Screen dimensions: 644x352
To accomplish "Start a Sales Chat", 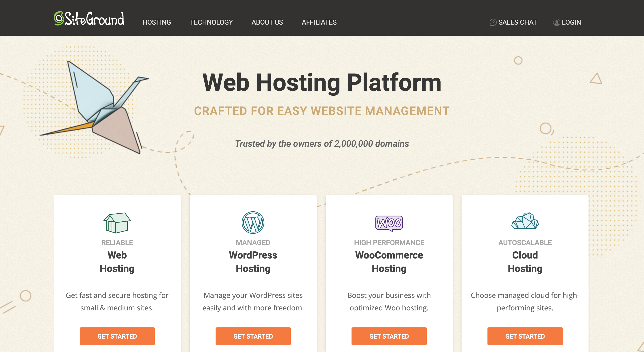I will tap(513, 22).
